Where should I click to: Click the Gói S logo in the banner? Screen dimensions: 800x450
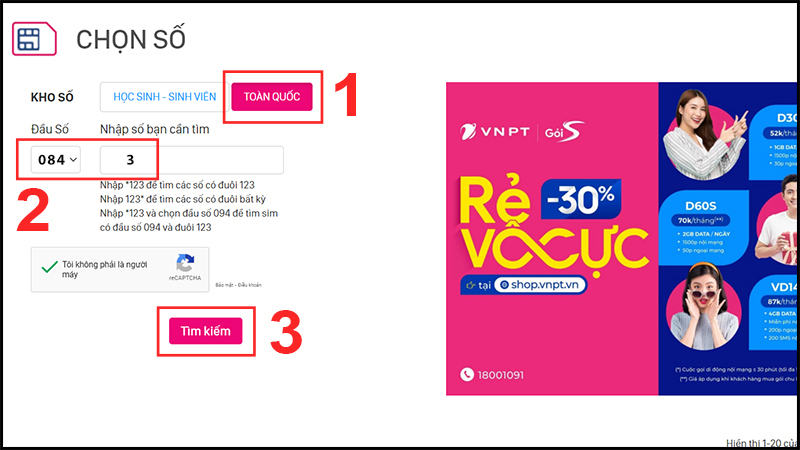564,132
